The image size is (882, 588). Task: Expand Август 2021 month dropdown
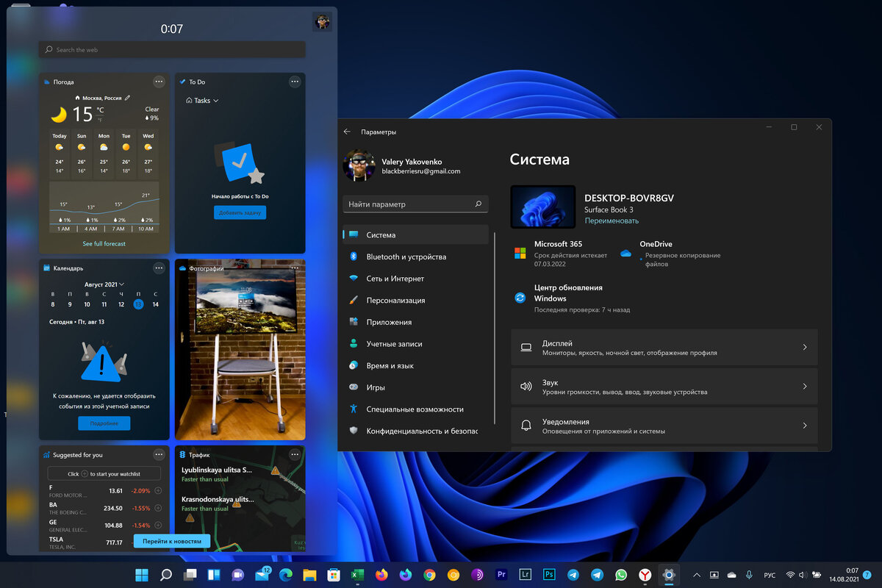[104, 284]
